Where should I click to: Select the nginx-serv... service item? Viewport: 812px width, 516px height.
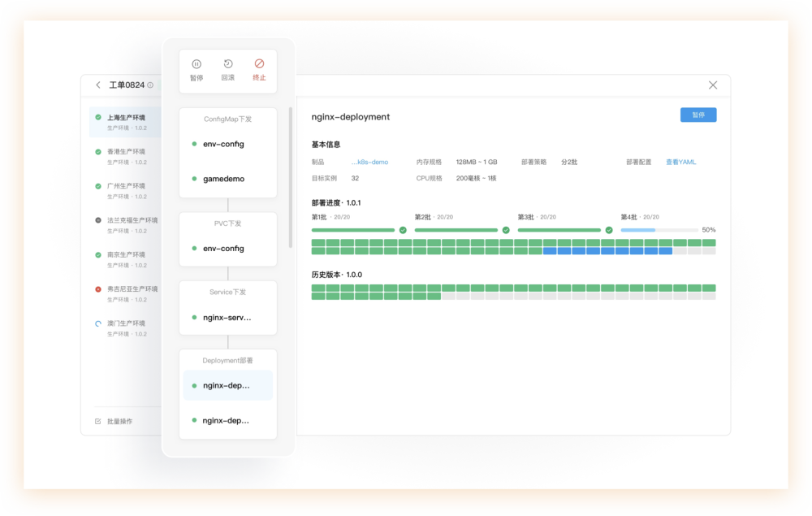pos(228,317)
